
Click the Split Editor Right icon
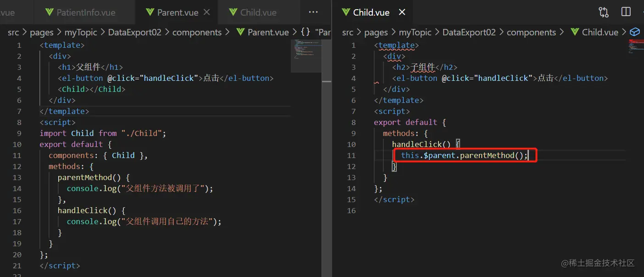pos(626,12)
